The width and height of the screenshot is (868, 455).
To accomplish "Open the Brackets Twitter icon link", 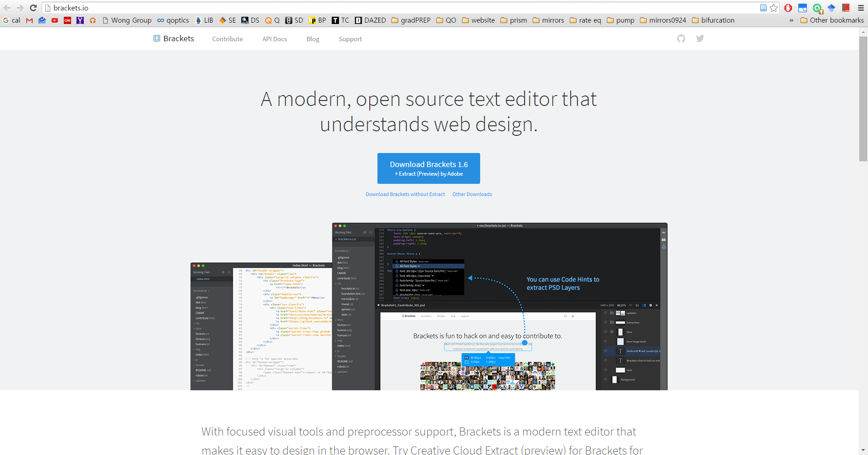I will pyautogui.click(x=700, y=38).
